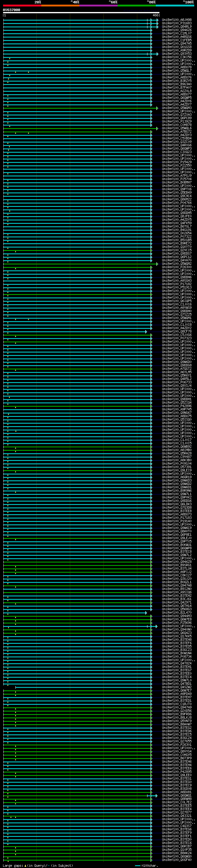Click the rightmost arrowhead on the UniRef100_Q93V53 row

(x=157, y=54)
